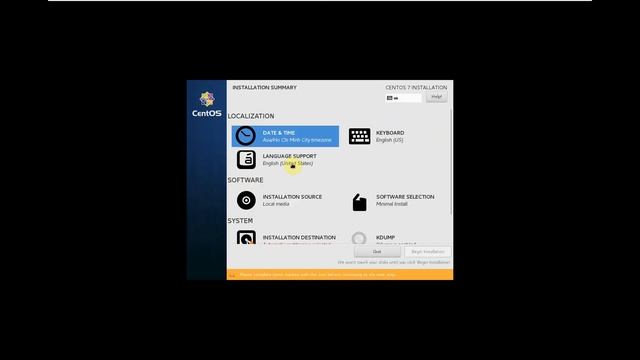This screenshot has height=360, width=640.
Task: Click the CentOS logo in sidebar
Action: point(207,104)
